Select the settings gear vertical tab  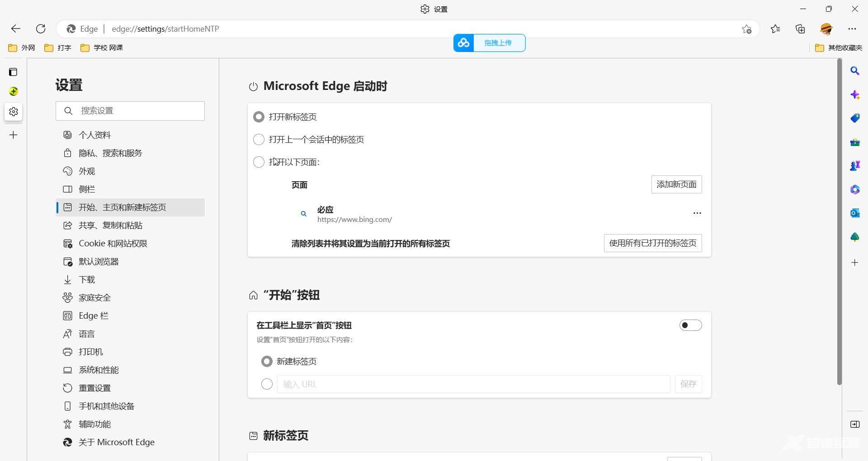[x=14, y=112]
